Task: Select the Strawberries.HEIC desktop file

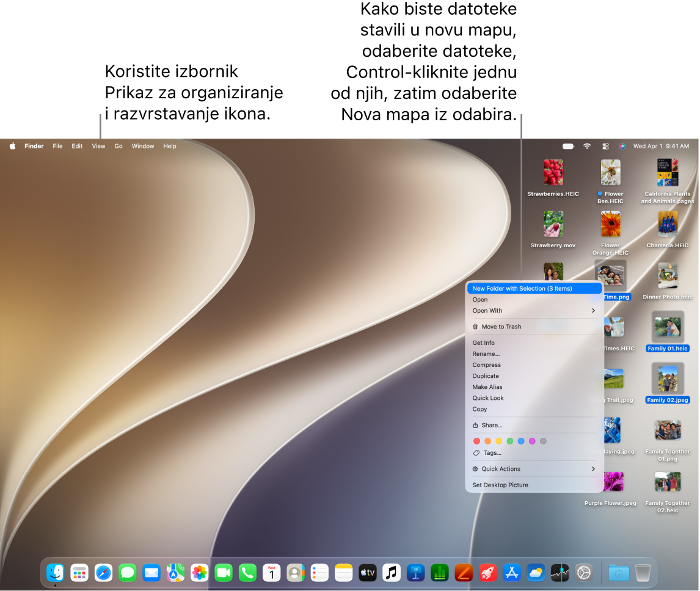Action: pos(553,178)
